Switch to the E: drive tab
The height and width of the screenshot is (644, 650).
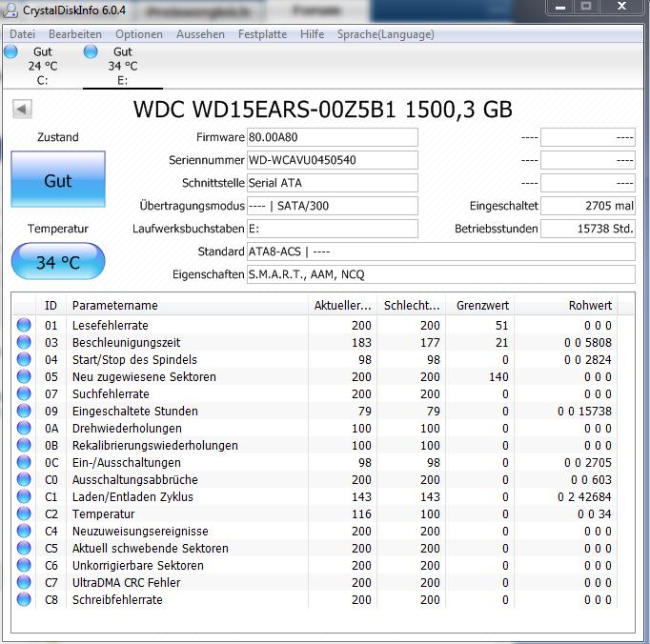123,67
